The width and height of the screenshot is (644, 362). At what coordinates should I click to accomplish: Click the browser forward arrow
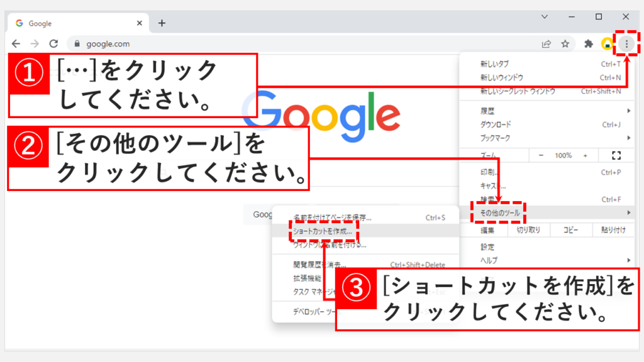point(35,43)
